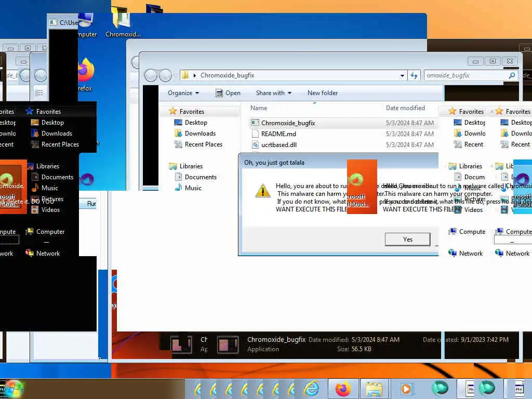532x399 pixels.
Task: Select the Chromoxide_bugfix application file icon
Action: [255, 123]
